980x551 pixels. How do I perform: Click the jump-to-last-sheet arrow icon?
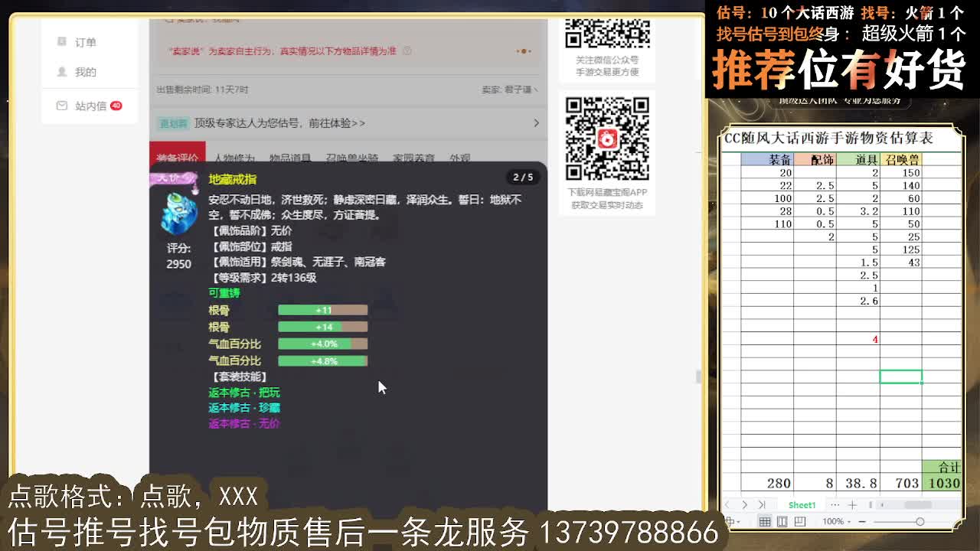pos(762,504)
